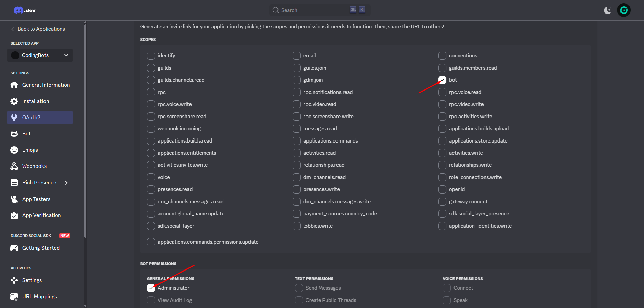644x308 pixels.
Task: Click the Installation gear icon
Action: coord(14,101)
